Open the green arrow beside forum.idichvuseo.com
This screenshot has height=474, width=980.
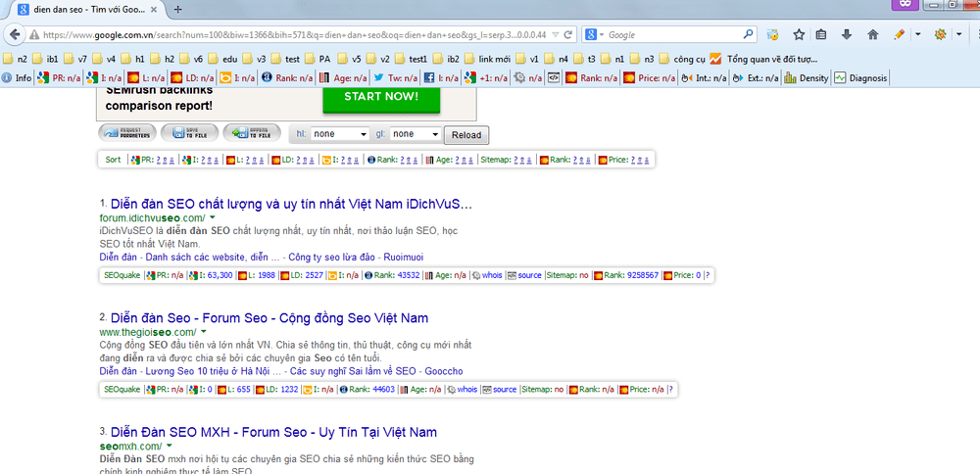pos(213,217)
